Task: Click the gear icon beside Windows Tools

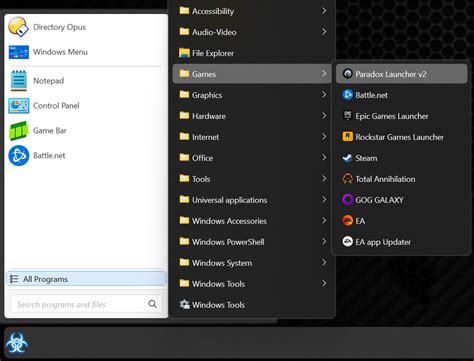Action: click(184, 304)
